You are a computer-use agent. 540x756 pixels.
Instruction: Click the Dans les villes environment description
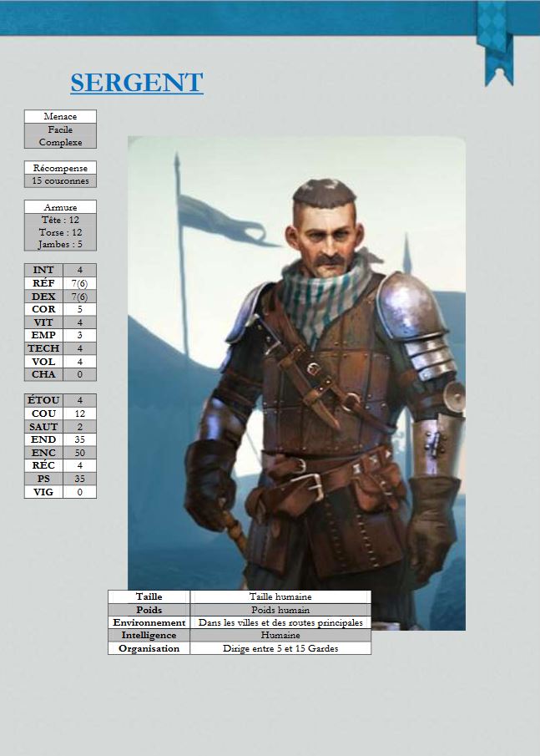pyautogui.click(x=280, y=622)
